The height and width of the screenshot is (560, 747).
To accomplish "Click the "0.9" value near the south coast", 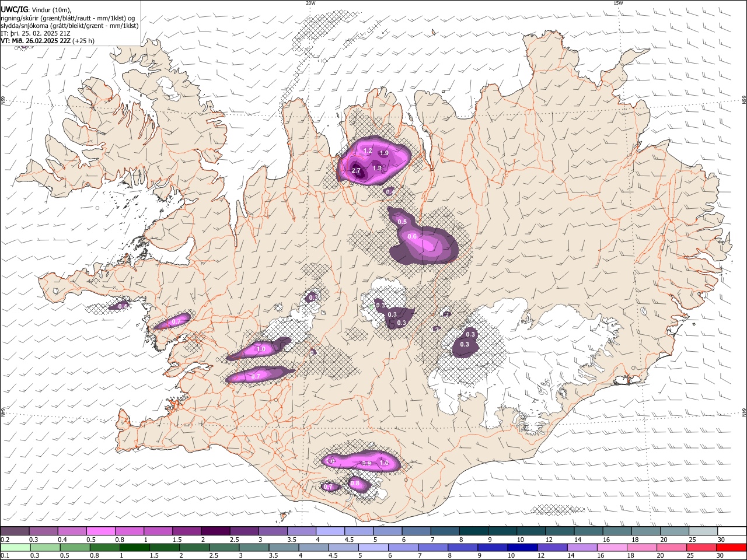I will (x=366, y=463).
